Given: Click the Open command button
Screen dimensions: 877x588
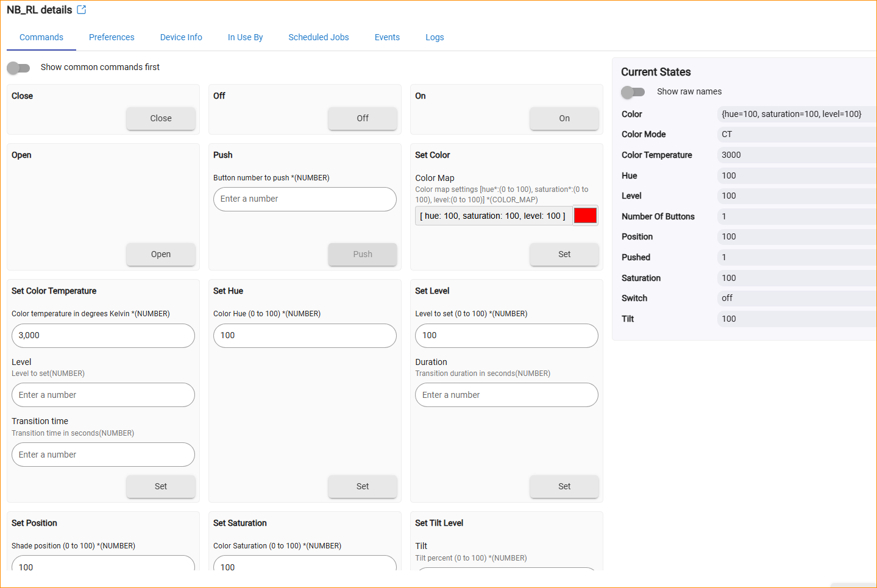Looking at the screenshot, I should tap(161, 254).
